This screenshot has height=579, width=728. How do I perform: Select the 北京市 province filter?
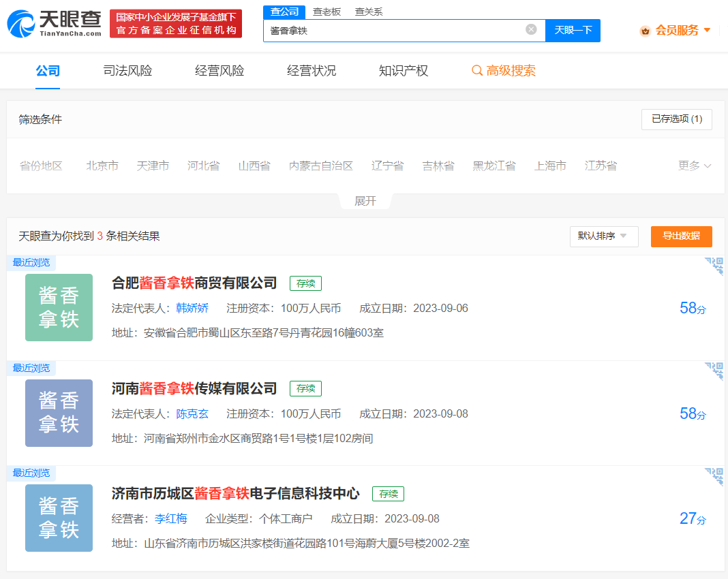point(102,165)
